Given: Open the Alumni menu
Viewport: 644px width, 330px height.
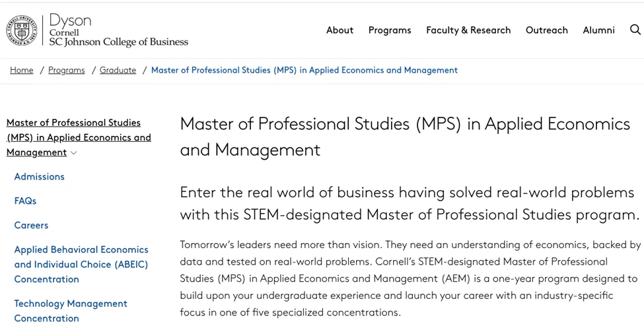Looking at the screenshot, I should (x=598, y=30).
